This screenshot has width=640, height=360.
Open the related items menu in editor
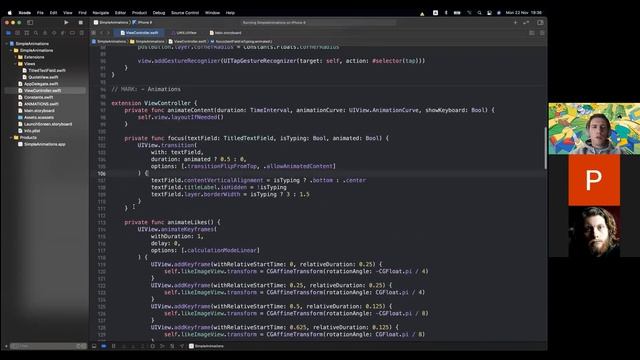(x=94, y=33)
